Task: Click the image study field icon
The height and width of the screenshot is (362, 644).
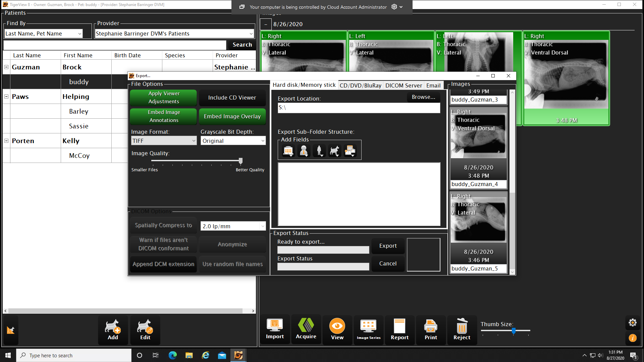Action: click(x=350, y=151)
